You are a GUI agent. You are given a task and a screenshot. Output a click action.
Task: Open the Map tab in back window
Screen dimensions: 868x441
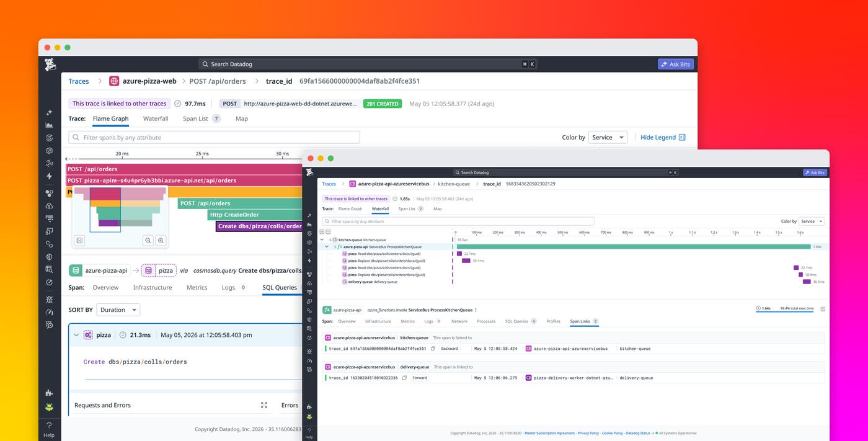(242, 118)
